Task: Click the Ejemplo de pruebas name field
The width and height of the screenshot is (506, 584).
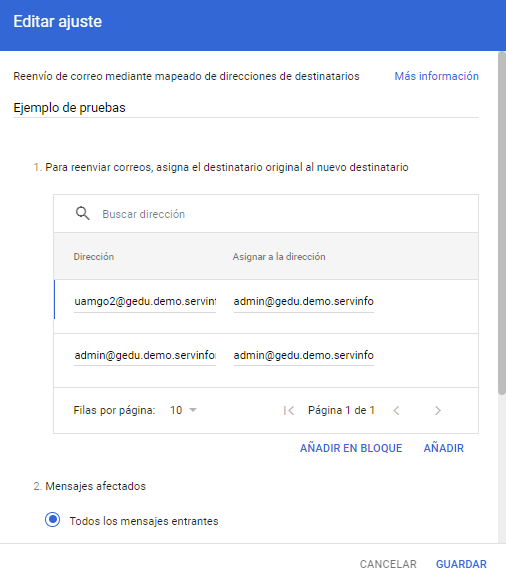Action: pos(246,108)
